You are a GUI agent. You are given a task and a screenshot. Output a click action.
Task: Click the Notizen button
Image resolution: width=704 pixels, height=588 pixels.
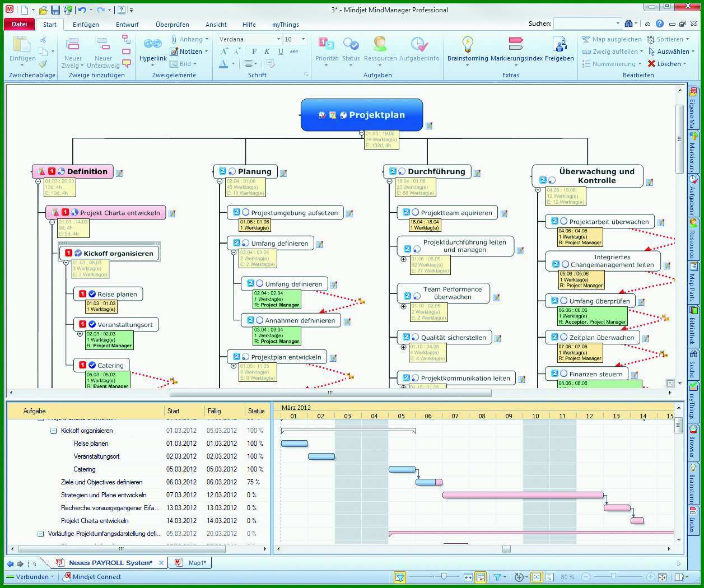[189, 52]
